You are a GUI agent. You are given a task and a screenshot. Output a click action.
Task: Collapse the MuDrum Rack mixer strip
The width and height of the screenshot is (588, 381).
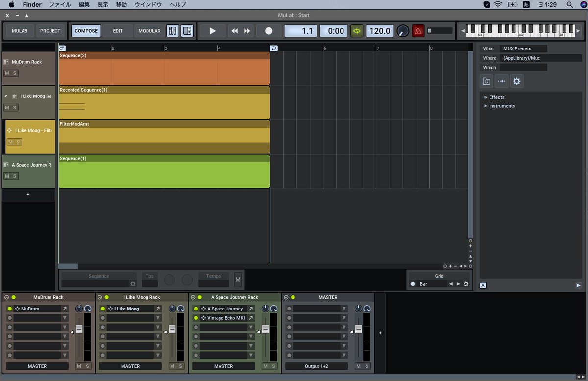point(6,297)
